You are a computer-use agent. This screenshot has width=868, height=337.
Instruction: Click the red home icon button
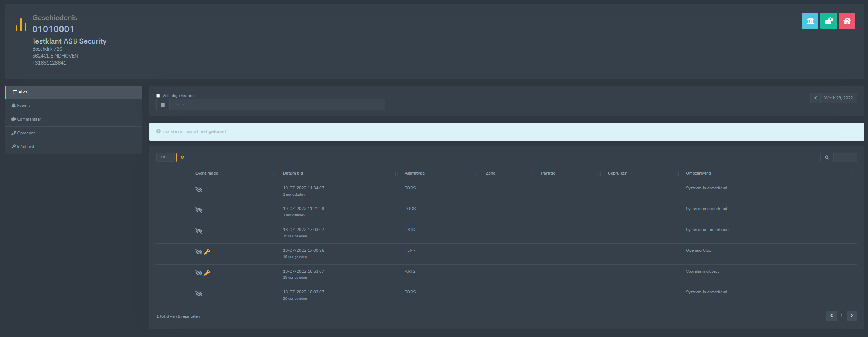tap(847, 21)
